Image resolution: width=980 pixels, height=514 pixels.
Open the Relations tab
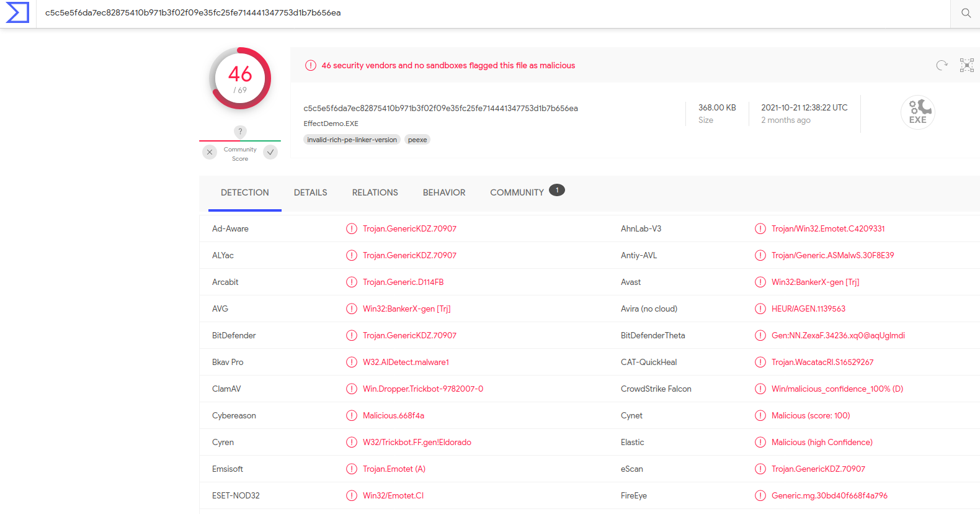375,192
